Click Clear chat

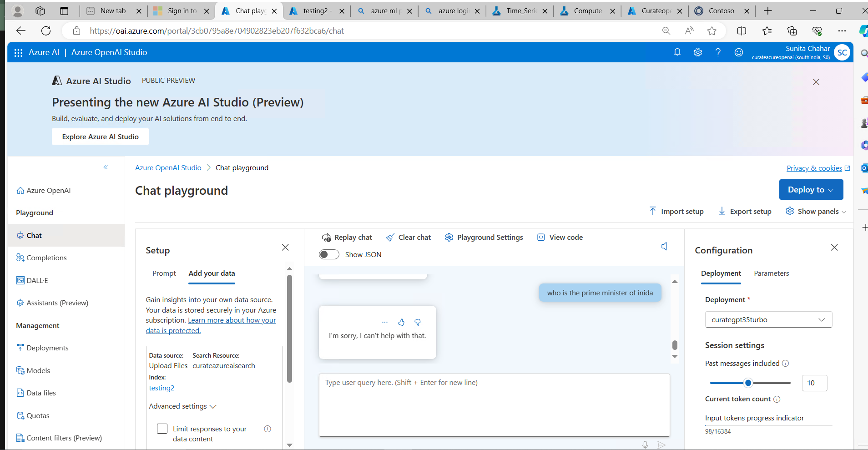(409, 238)
